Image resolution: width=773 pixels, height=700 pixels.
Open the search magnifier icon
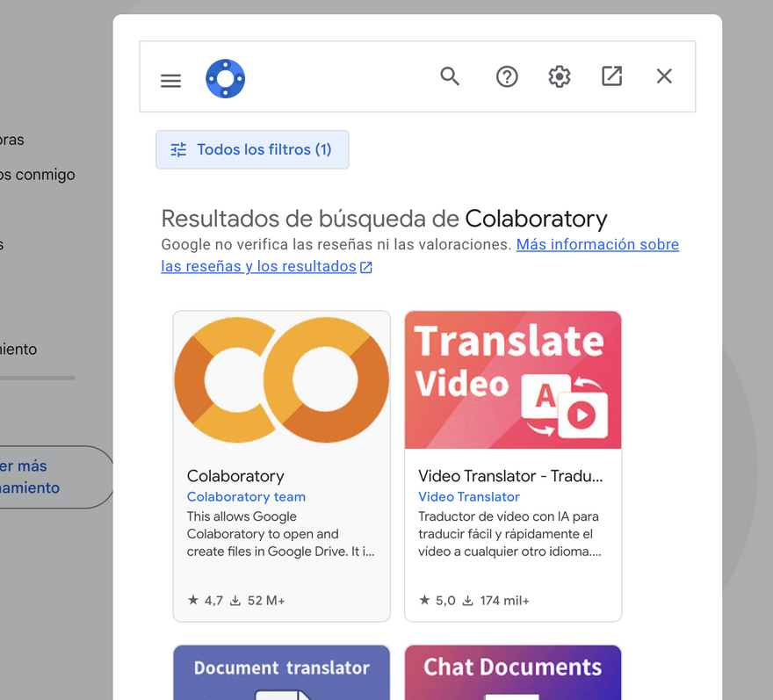(450, 76)
